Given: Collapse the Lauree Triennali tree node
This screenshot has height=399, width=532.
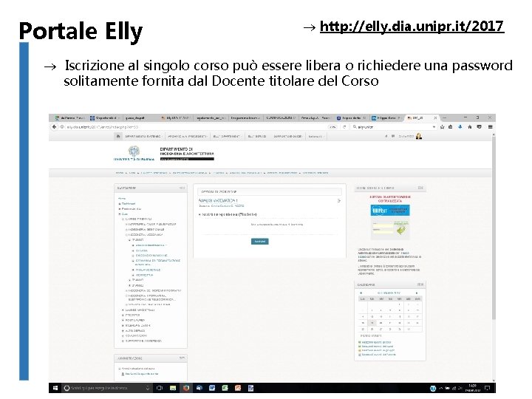Looking at the screenshot, I should pos(123,219).
